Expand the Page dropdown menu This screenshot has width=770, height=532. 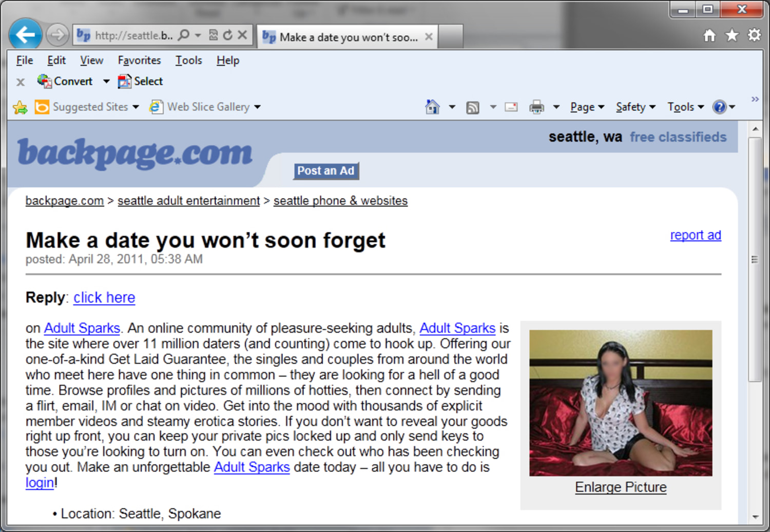point(587,107)
